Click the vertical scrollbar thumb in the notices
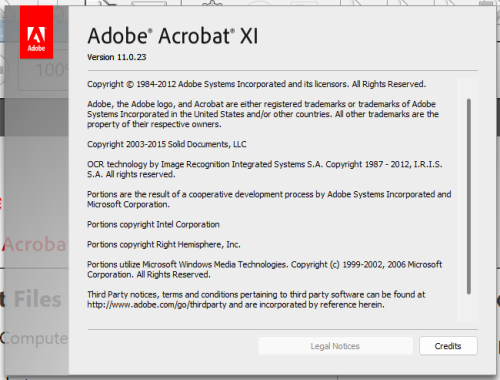 tap(469, 196)
